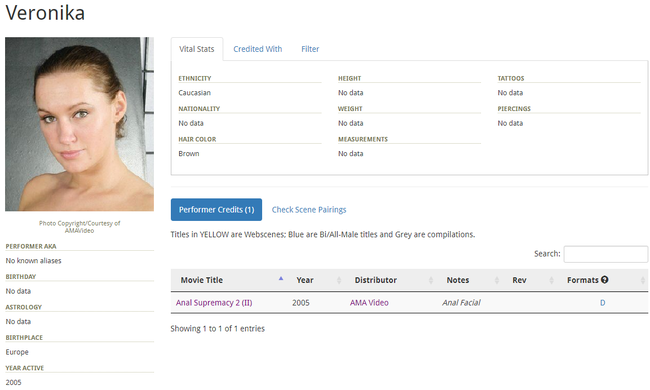Screen dimensions: 650x390
Task: Switch to the Filter tab
Action: [310, 49]
